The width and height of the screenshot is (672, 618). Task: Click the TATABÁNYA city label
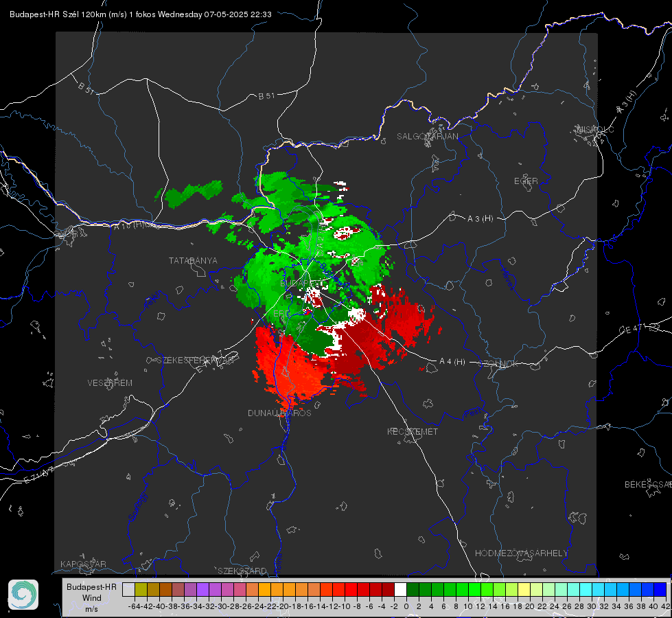[x=193, y=261]
